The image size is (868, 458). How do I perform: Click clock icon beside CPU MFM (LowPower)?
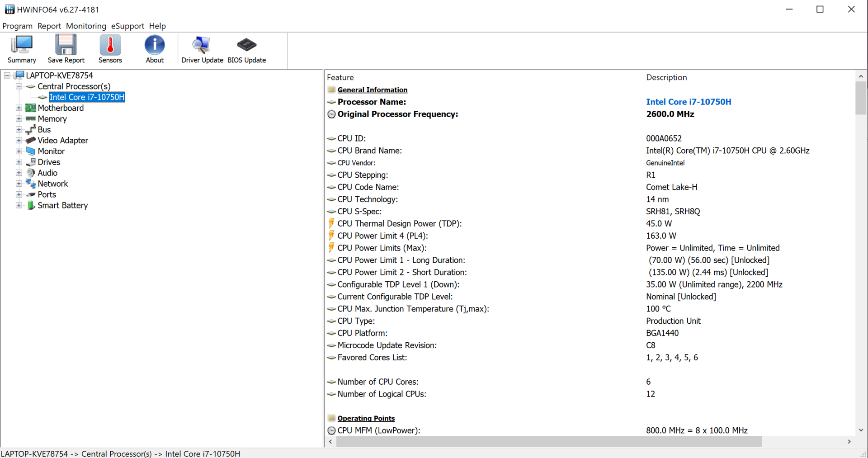coord(331,430)
